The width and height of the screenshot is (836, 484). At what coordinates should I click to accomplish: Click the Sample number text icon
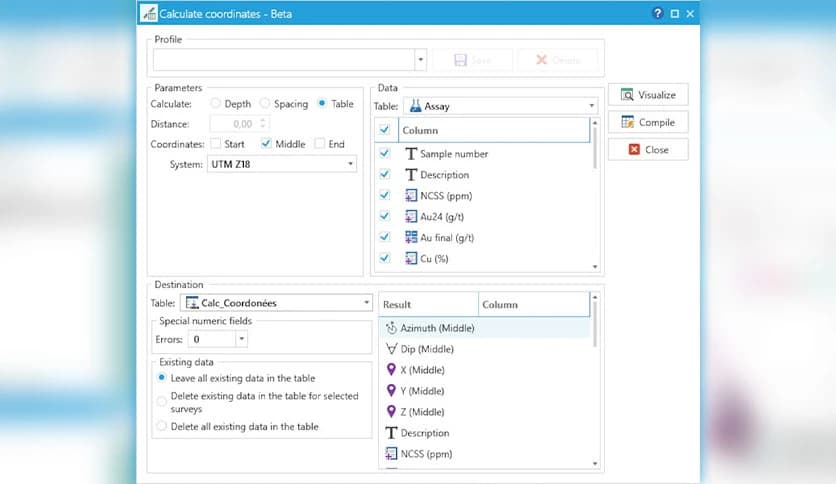tap(411, 154)
